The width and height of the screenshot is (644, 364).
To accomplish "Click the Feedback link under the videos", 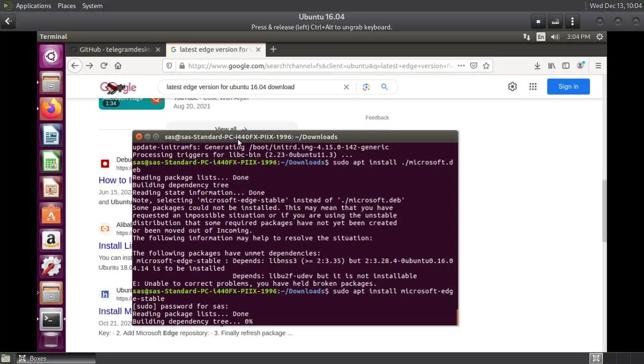I will 377,118.
